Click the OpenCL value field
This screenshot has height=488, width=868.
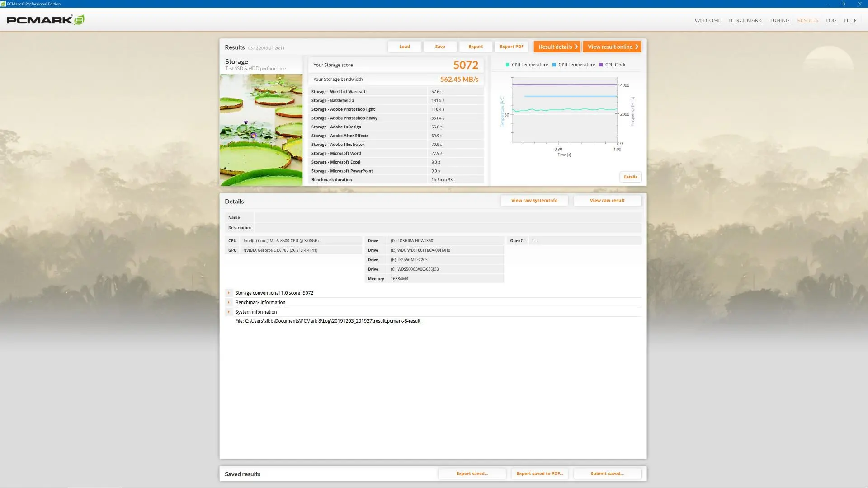point(585,241)
